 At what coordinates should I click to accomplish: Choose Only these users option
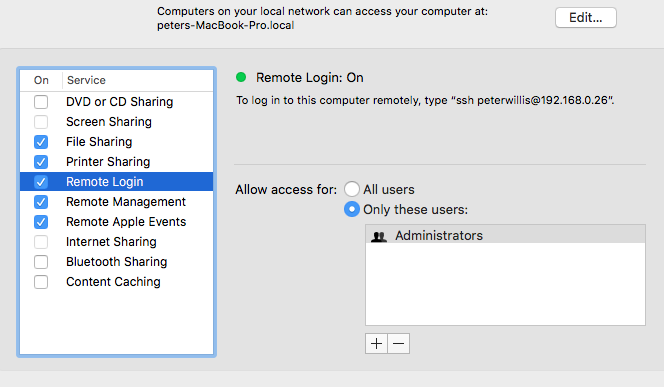click(352, 209)
